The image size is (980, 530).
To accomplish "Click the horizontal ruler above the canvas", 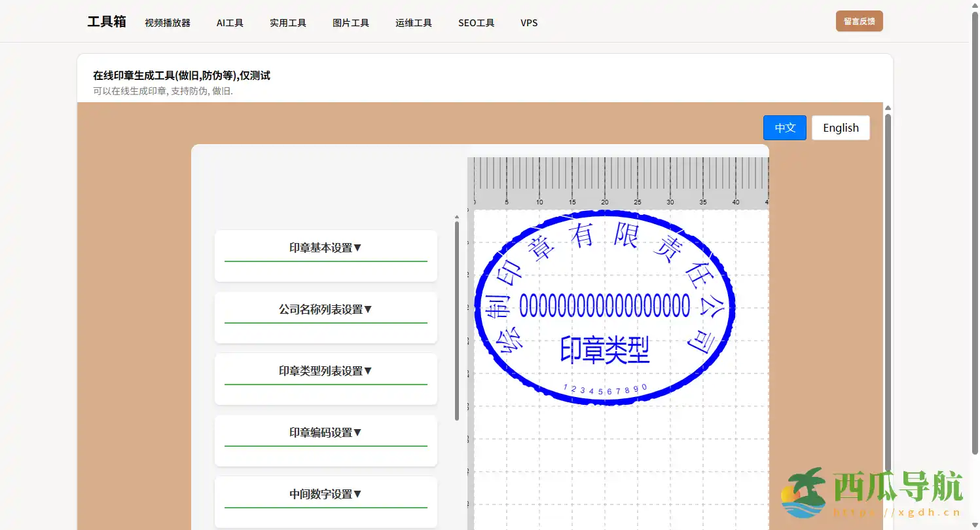I will pyautogui.click(x=619, y=183).
